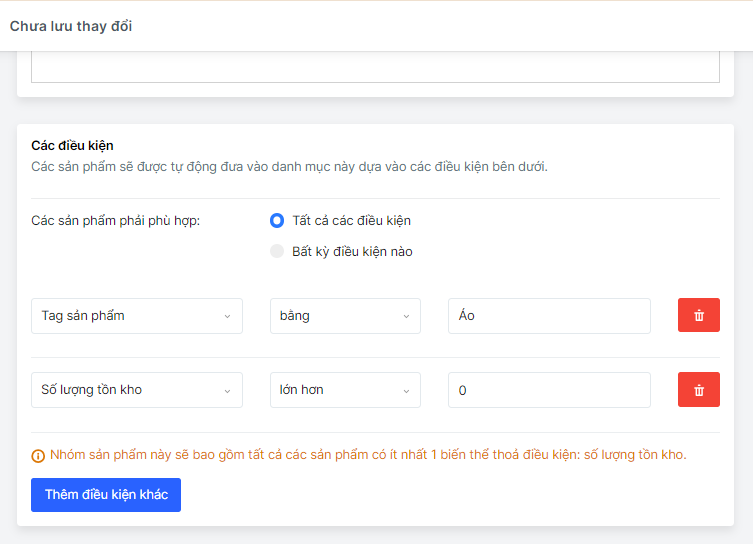This screenshot has width=753, height=544.
Task: Click the empty text area above conditions
Action: pyautogui.click(x=375, y=68)
